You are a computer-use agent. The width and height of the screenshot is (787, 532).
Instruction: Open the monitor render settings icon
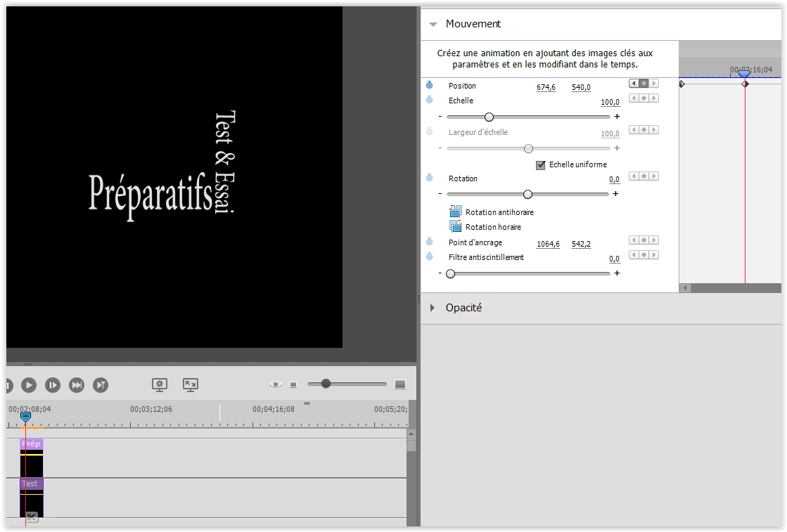[160, 384]
